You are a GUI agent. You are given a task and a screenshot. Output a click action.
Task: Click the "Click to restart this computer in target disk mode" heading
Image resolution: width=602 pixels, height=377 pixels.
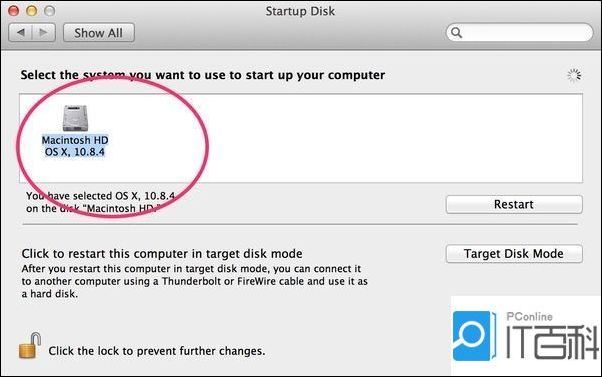(162, 254)
